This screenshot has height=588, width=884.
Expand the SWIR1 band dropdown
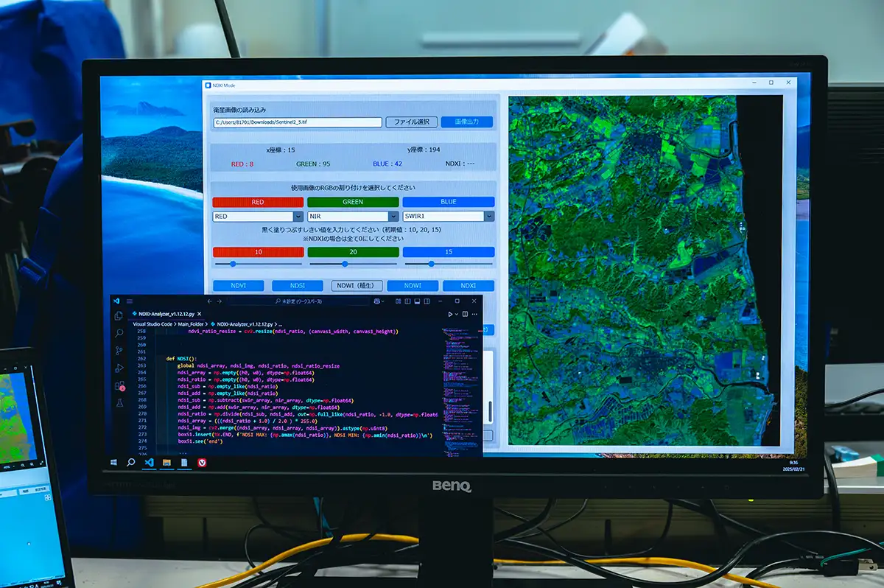point(488,217)
